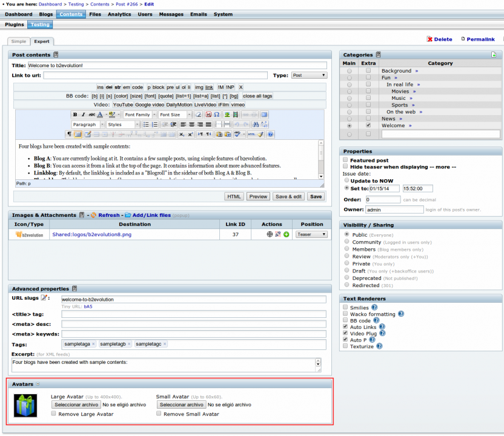Expand the Paragraph format dropdown
The width and height of the screenshot is (504, 436).
[x=88, y=125]
